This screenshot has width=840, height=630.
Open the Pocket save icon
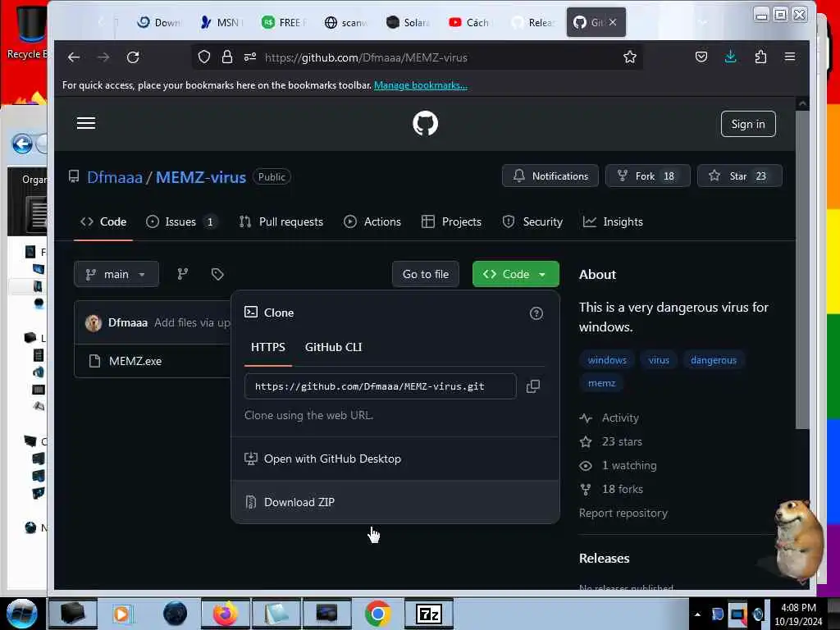pos(701,57)
